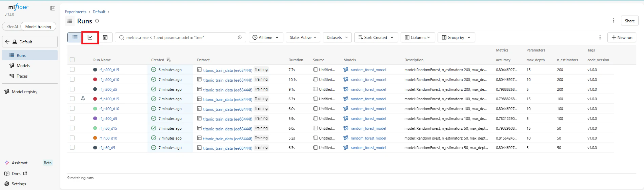Switch to the GenAI mode tab
Viewport: 644px width, 190px height.
(13, 27)
